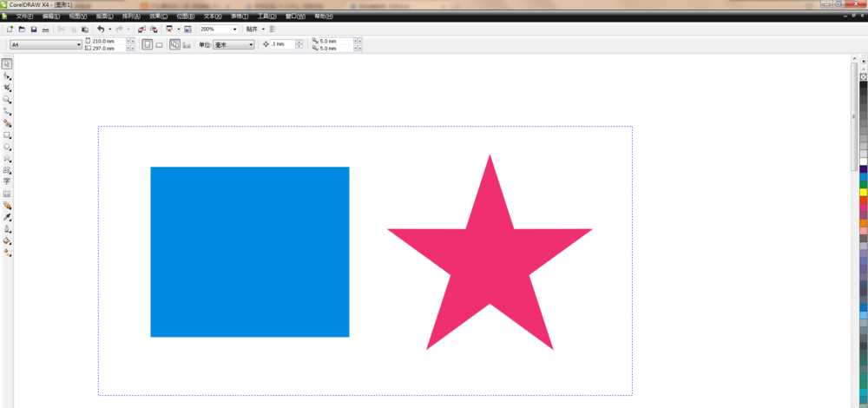Screen dimensions: 868x408
Task: Activate the Text tool (字)
Action: click(x=7, y=181)
